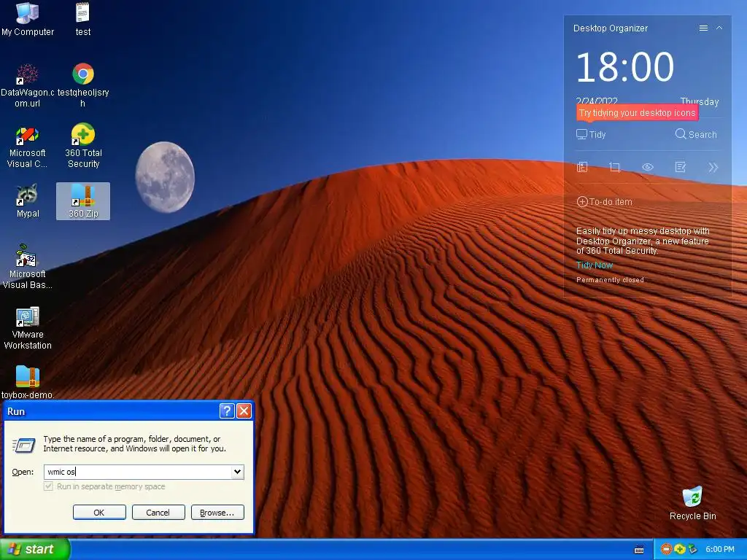Select the Microsoft Visual C++ shortcut

click(x=27, y=147)
